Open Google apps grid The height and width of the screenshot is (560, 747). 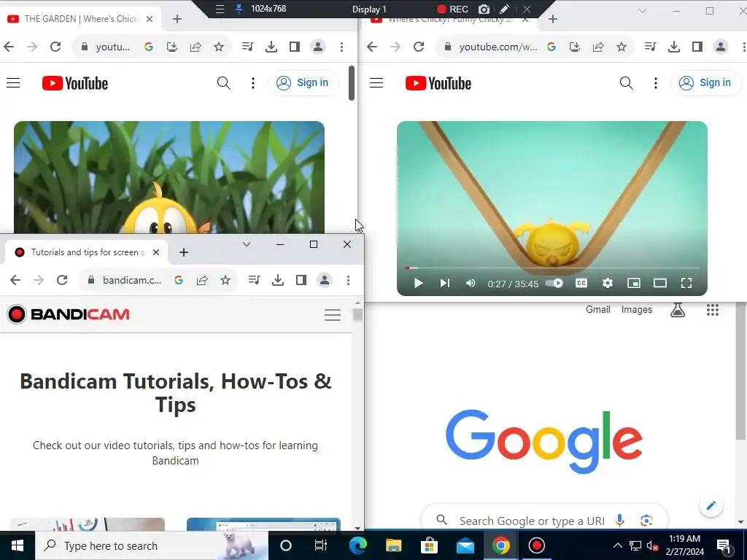point(712,310)
